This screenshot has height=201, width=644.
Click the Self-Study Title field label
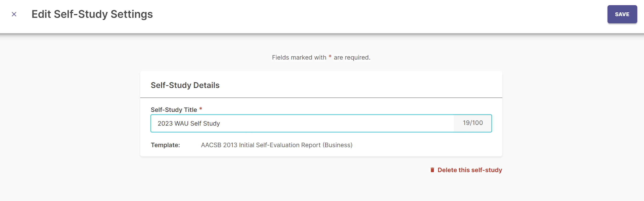(x=174, y=110)
